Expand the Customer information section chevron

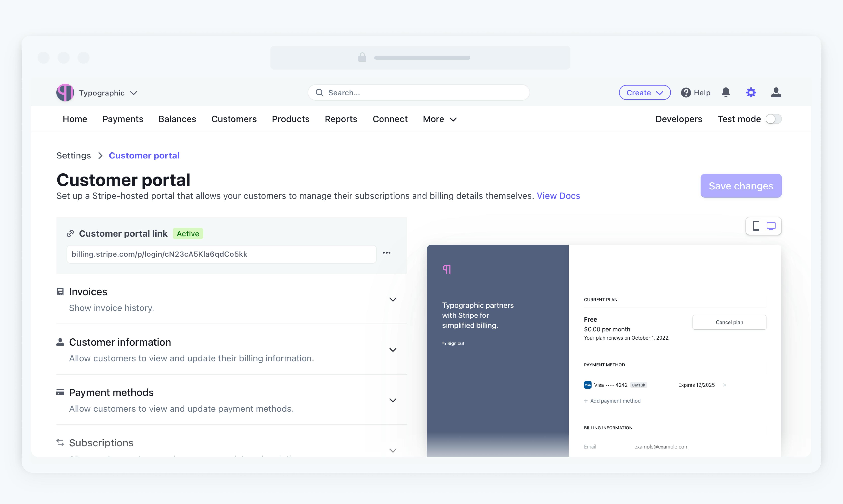point(393,350)
